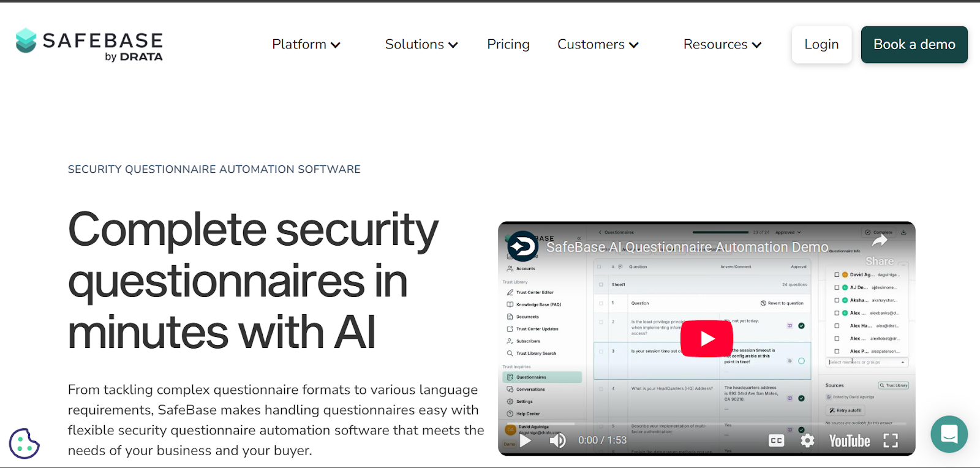Play the video with the red play button
This screenshot has height=468, width=980.
[707, 338]
